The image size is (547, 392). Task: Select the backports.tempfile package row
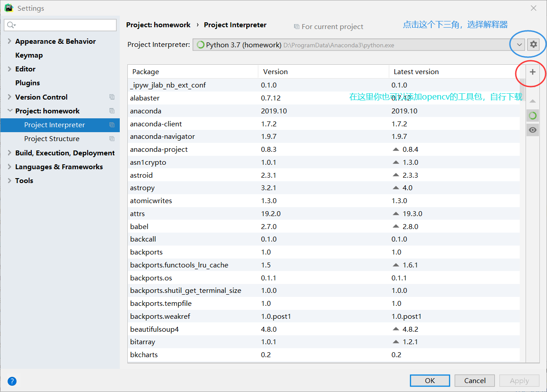pos(324,303)
